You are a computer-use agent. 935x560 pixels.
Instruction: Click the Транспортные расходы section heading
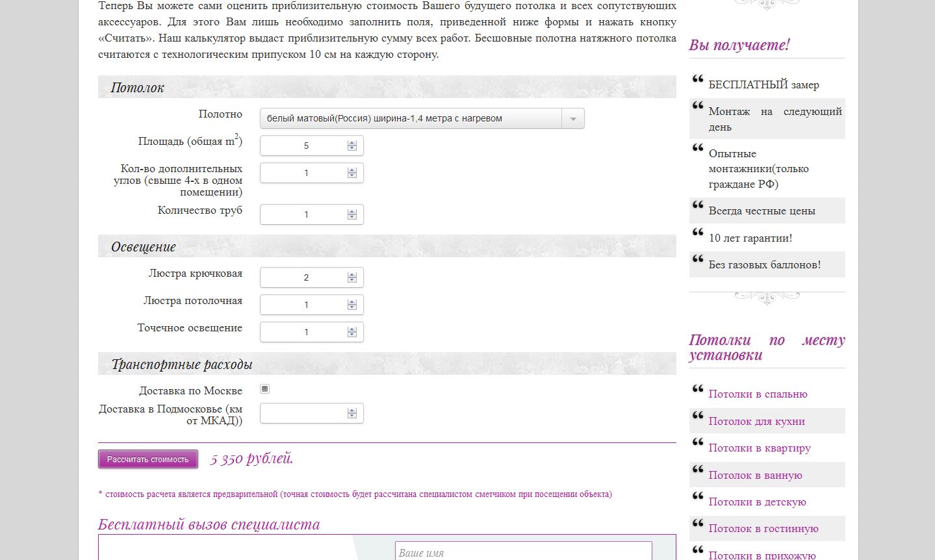tap(181, 364)
